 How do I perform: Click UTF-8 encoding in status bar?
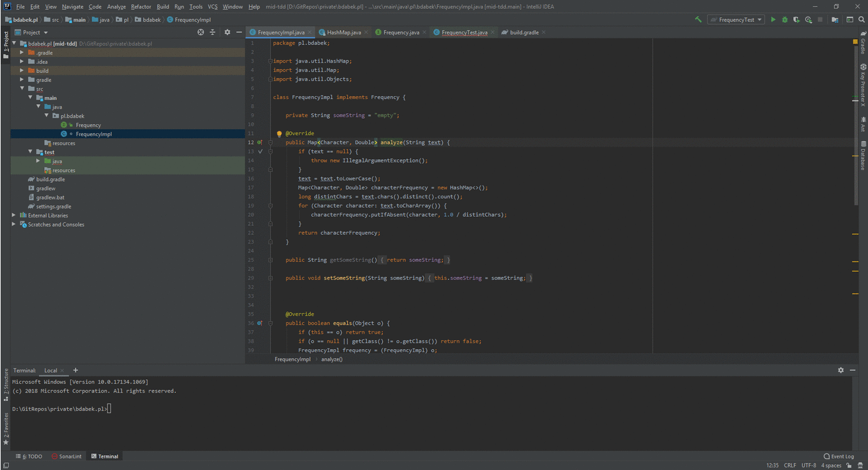[809, 466]
